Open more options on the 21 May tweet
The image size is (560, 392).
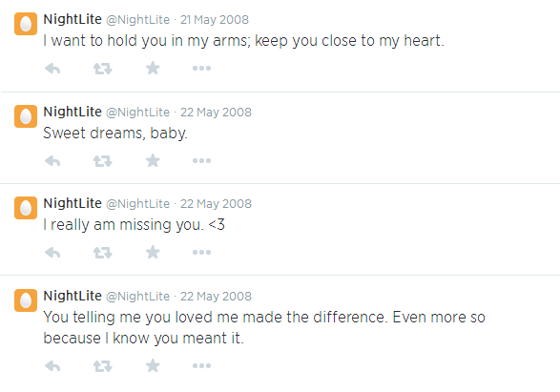point(202,68)
